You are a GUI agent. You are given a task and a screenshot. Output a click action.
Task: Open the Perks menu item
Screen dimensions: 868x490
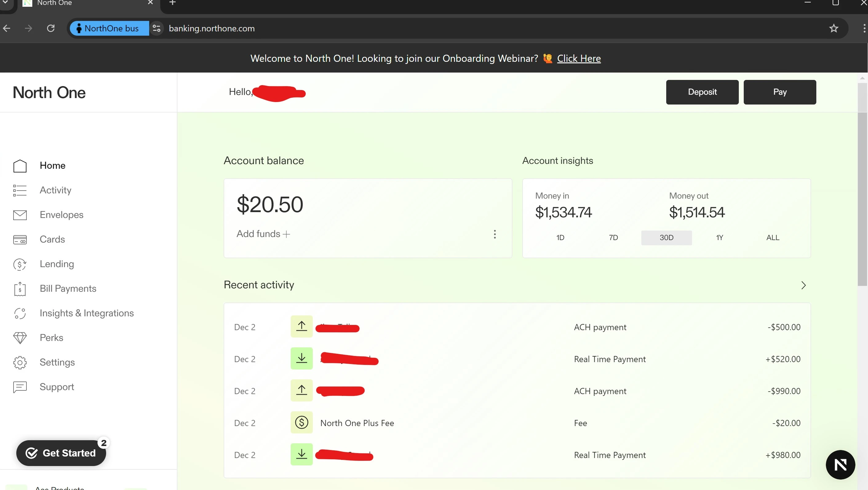(x=52, y=338)
